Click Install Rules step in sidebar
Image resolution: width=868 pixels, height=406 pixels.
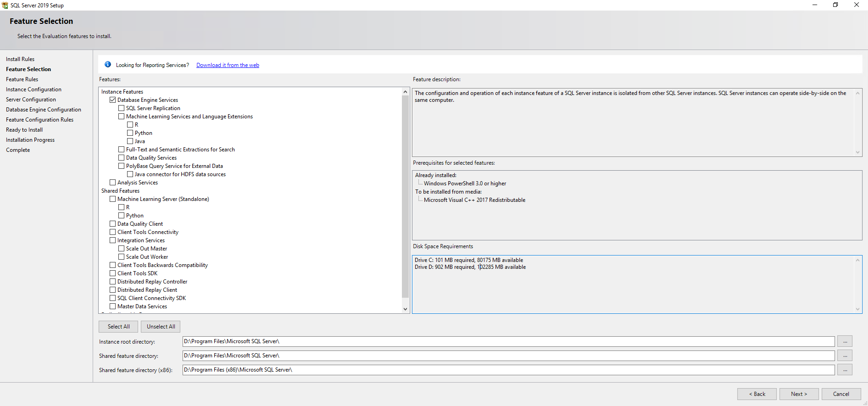pos(20,59)
